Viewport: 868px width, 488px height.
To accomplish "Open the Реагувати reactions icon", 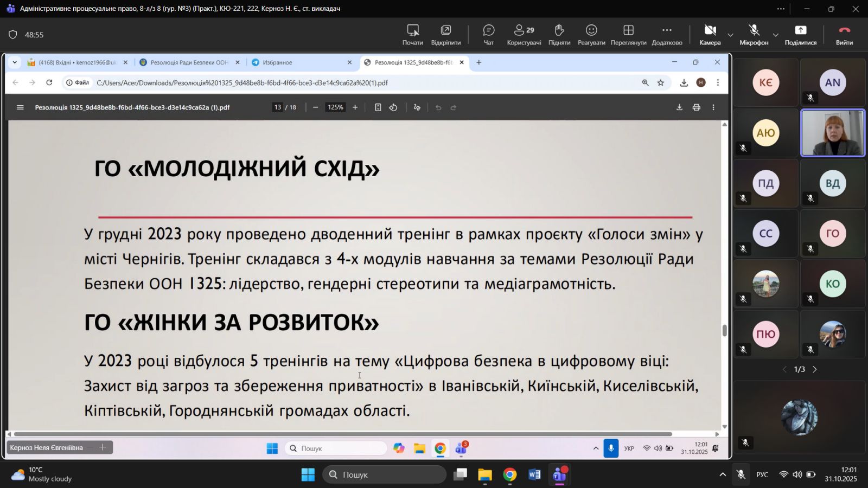I will coord(591,34).
